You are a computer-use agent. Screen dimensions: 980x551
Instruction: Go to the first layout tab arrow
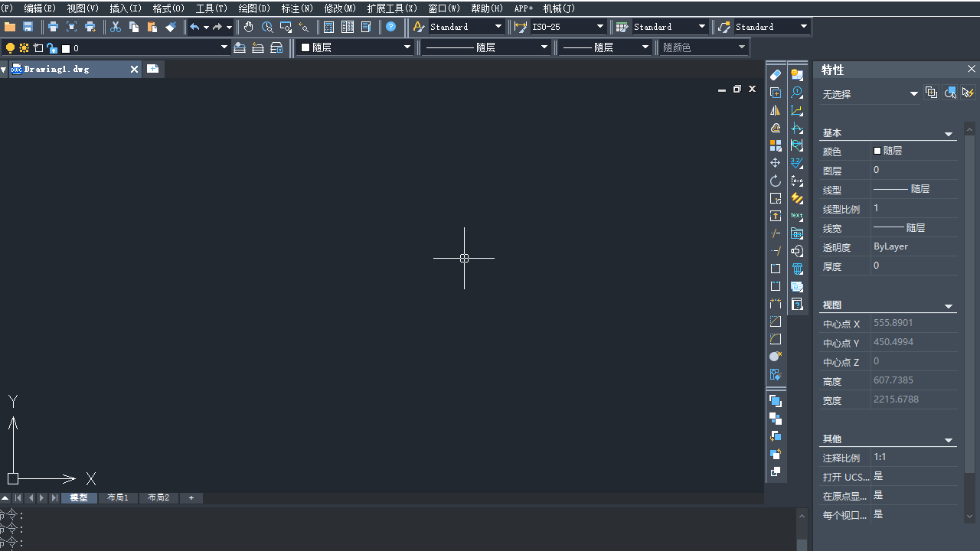pos(18,497)
